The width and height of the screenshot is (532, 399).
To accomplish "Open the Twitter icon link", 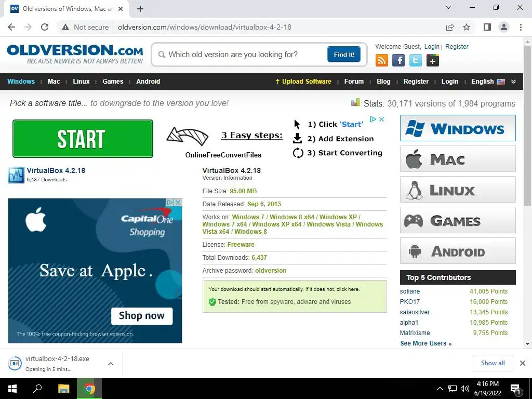I will click(415, 61).
